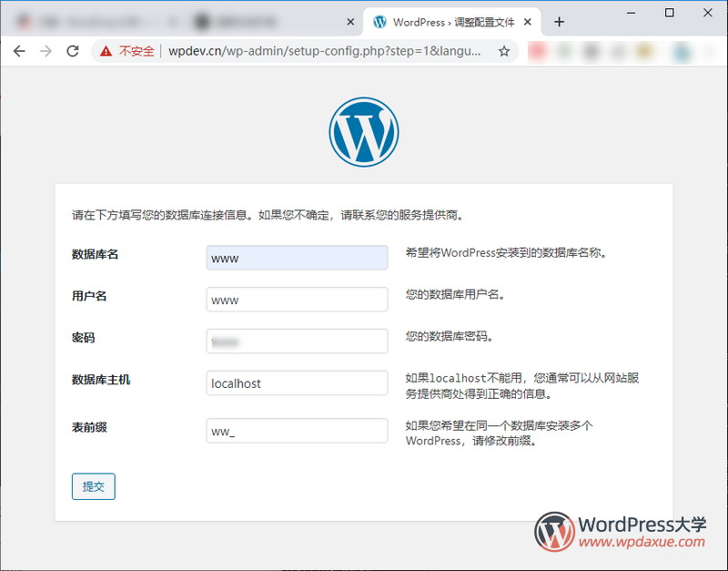The image size is (728, 571).
Task: Click the 数据库名 input field
Action: pyautogui.click(x=297, y=258)
